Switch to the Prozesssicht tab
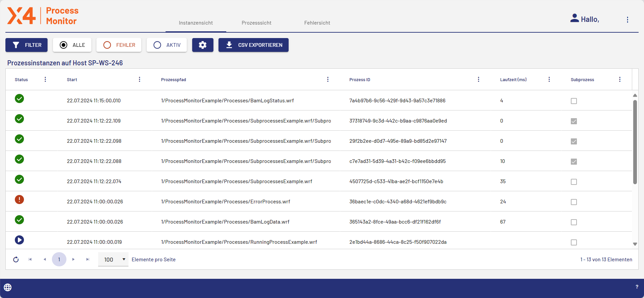The image size is (644, 298). (256, 23)
